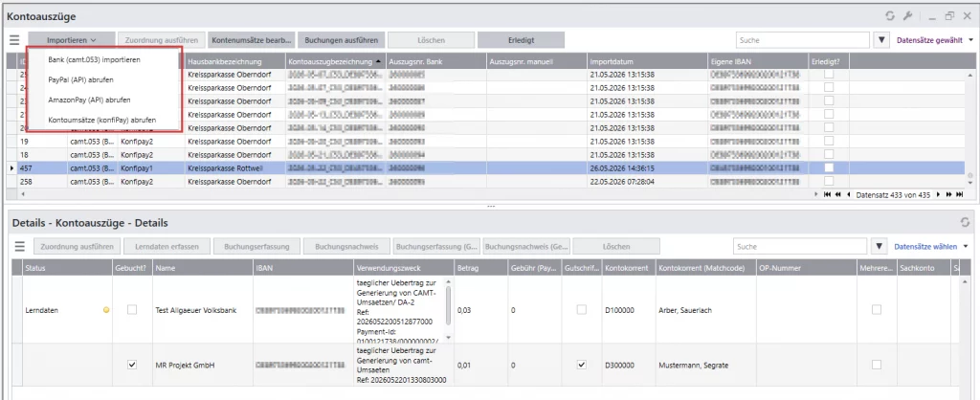Click Lerndaten erfassen
The width and height of the screenshot is (980, 400).
[167, 246]
